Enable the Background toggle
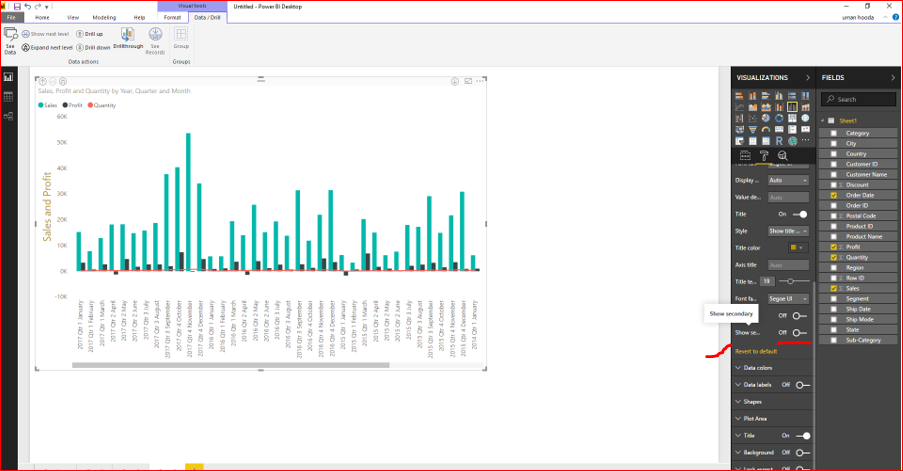The image size is (903, 471). click(803, 453)
